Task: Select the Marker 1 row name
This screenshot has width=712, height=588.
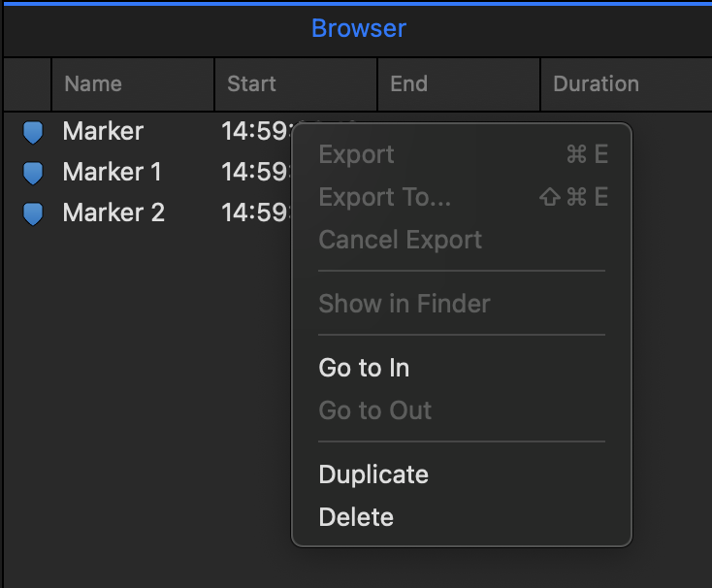Action: pos(112,172)
